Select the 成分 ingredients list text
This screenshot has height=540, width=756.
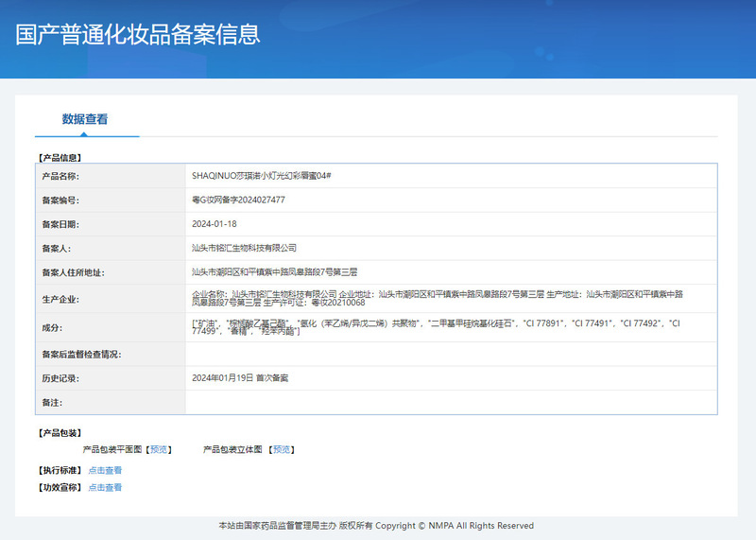pyautogui.click(x=436, y=327)
